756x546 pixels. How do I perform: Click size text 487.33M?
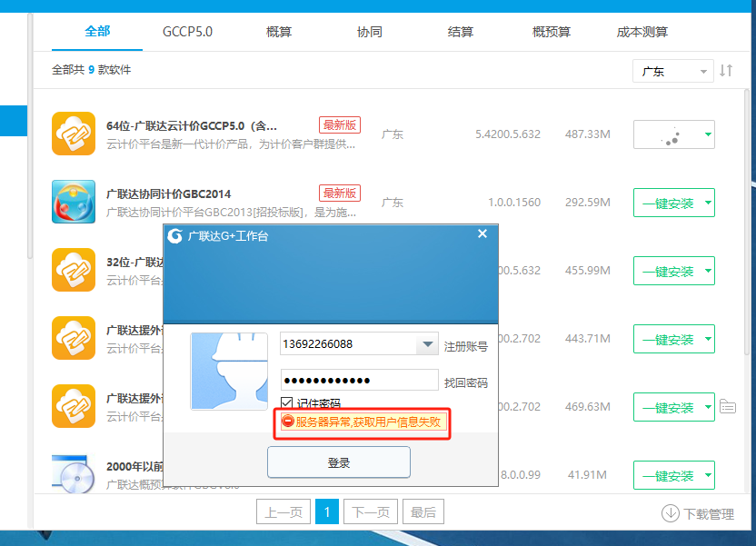click(x=588, y=134)
